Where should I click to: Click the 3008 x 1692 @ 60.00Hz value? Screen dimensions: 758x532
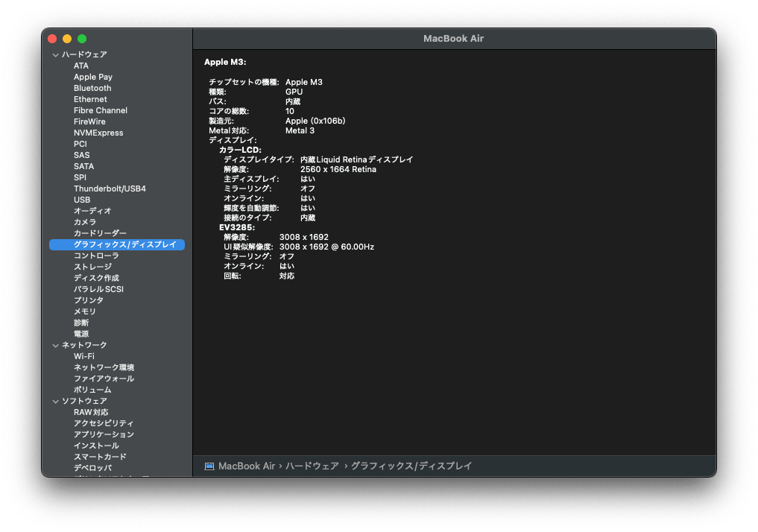click(x=326, y=247)
